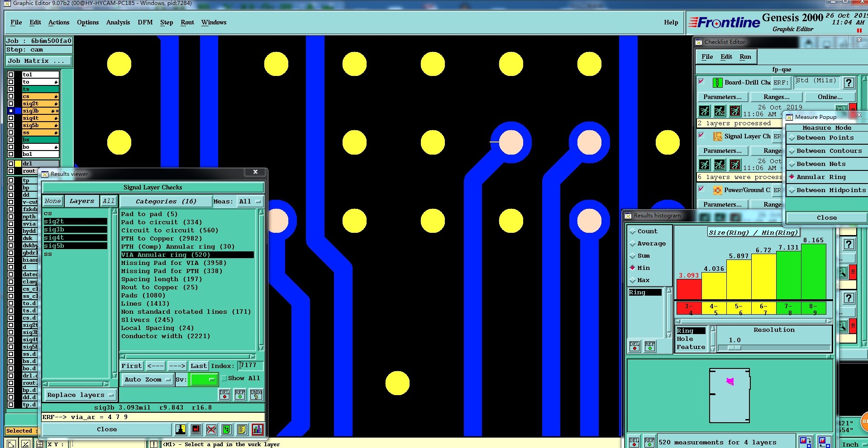Screen dimensions: 868x448
Task: Click the Signal Layer Checks orange icon
Action: tap(717, 137)
